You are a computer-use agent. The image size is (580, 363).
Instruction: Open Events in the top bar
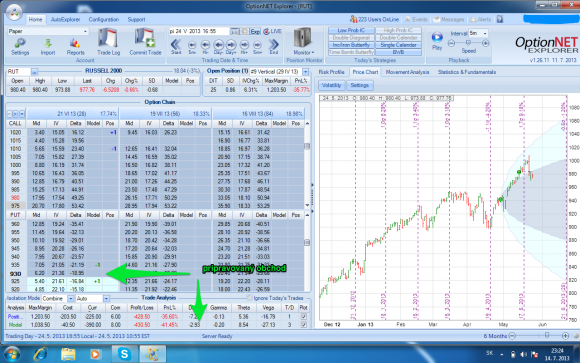click(x=416, y=19)
